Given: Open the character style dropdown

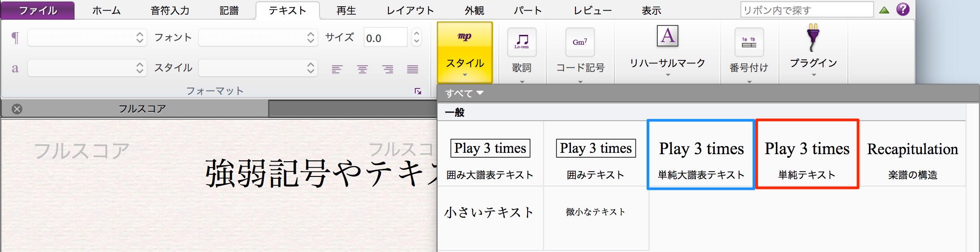Looking at the screenshot, I should pyautogui.click(x=87, y=68).
